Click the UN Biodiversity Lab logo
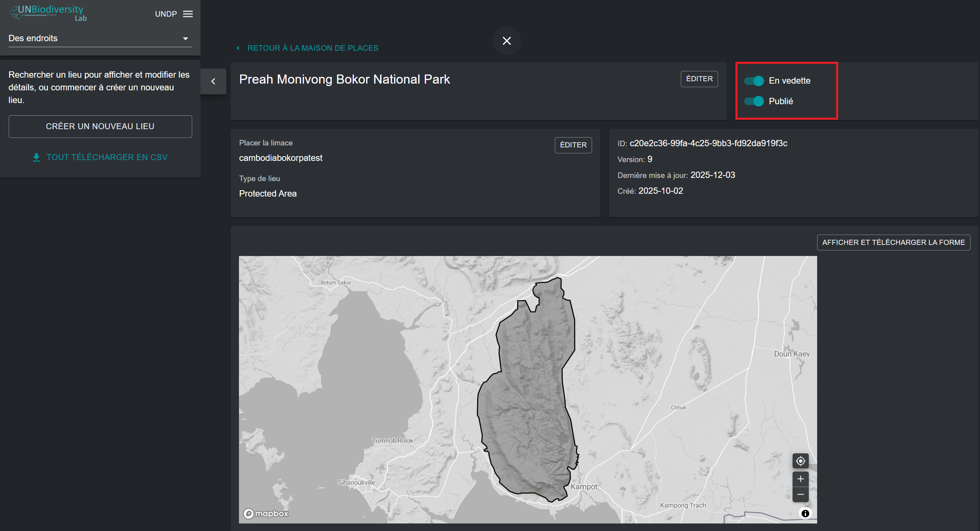The width and height of the screenshot is (980, 531). 48,13
